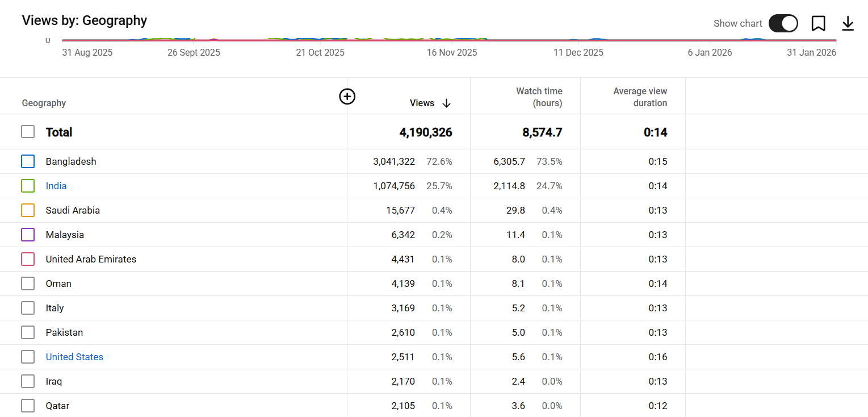Turn off the Show chart toggle
The height and width of the screenshot is (417, 868).
783,23
